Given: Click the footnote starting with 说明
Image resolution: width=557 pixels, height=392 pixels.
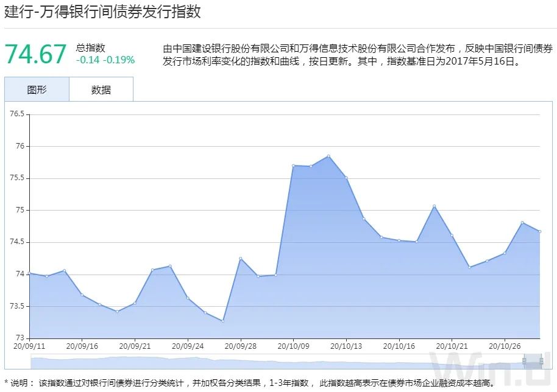Looking at the screenshot, I should [x=250, y=383].
